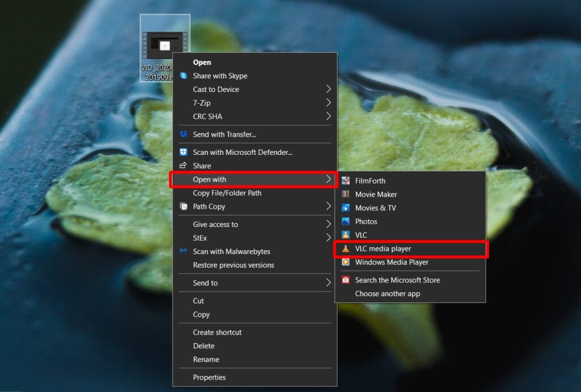Expand the Cast to Device options
This screenshot has height=392, width=581.
click(x=216, y=89)
